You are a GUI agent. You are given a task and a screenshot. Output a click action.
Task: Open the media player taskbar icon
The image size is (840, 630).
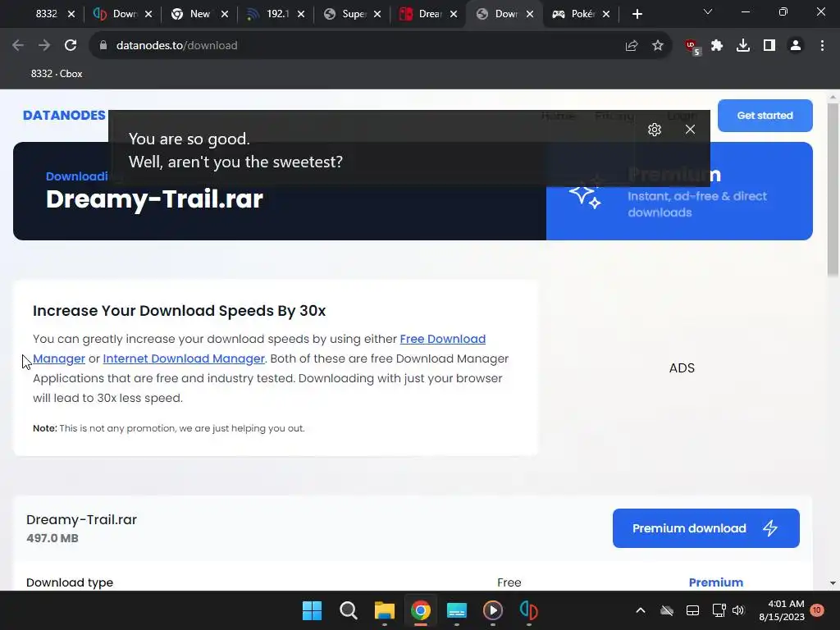click(493, 610)
